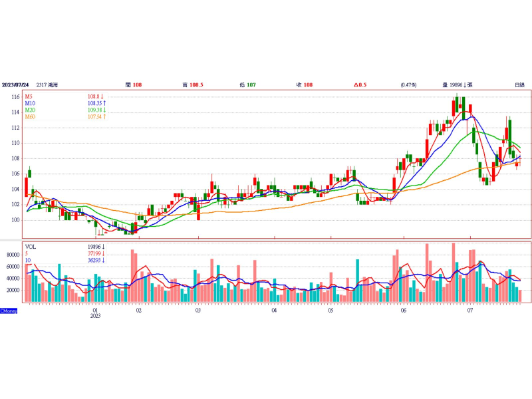Select the 2023/07/24 date in header
532x399 pixels.
click(17, 85)
